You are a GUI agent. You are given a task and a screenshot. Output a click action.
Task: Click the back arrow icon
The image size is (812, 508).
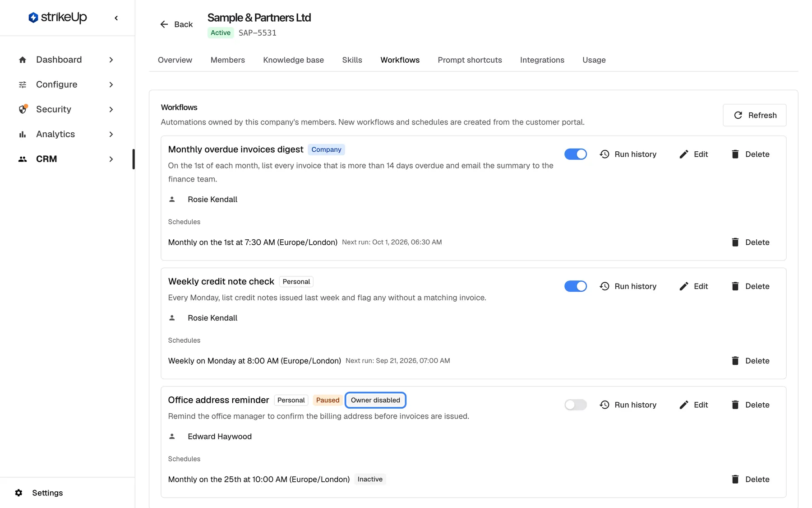(x=164, y=24)
